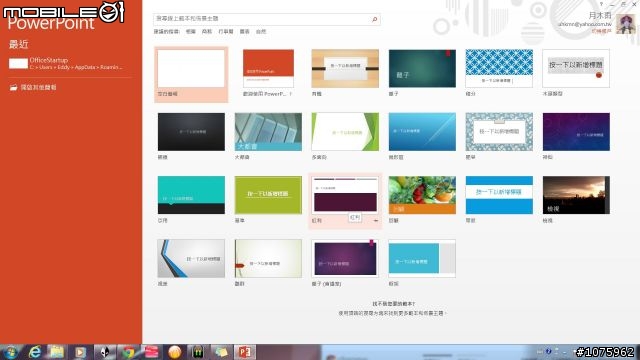Click the 商務 suggested search link
Image resolution: width=640 pixels, height=360 pixels.
tap(207, 31)
